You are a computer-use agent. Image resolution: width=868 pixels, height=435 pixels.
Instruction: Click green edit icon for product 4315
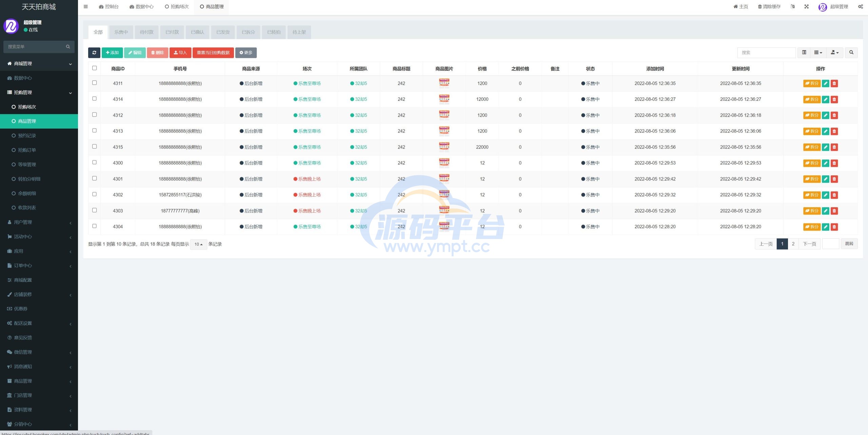pos(826,147)
